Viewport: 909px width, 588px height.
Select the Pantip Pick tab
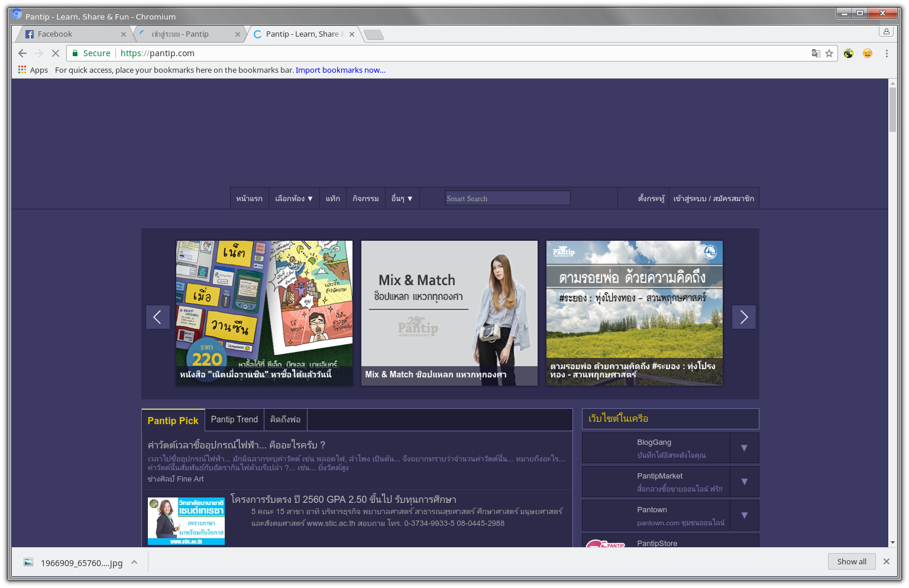173,421
